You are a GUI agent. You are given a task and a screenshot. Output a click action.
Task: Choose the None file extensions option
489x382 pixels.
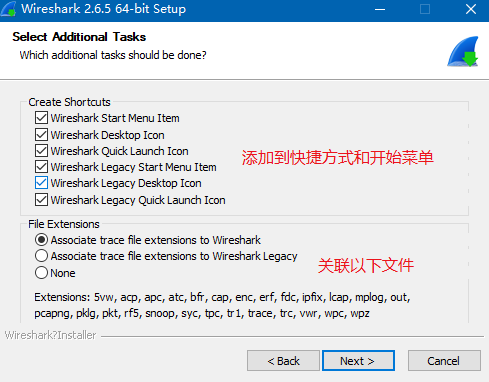(x=41, y=273)
